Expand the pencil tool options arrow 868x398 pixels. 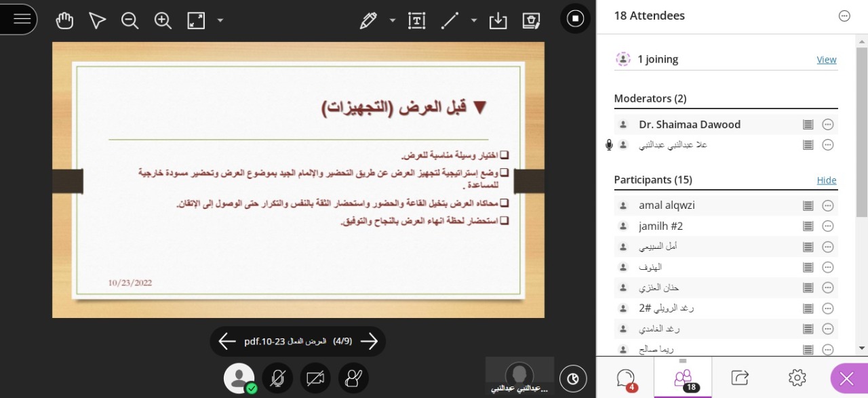point(393,20)
